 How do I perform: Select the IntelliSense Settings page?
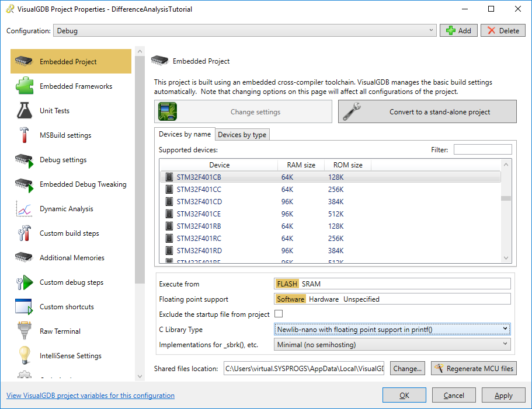point(71,355)
